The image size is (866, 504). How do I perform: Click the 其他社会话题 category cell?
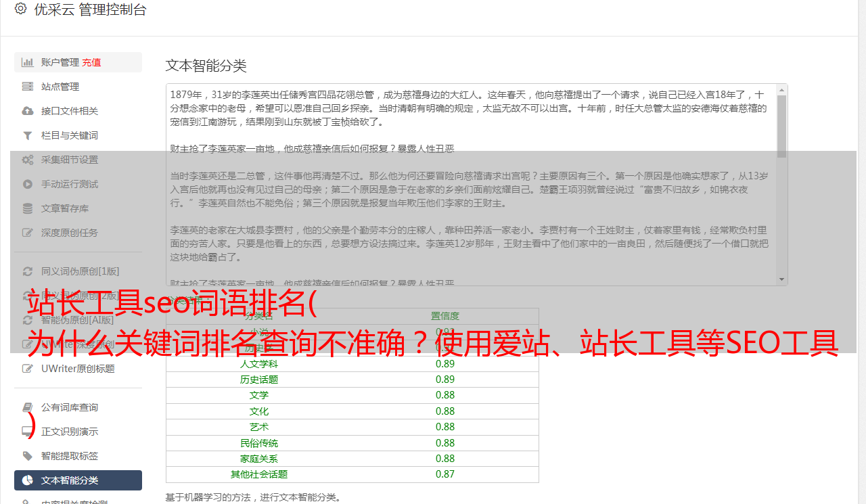(x=259, y=474)
